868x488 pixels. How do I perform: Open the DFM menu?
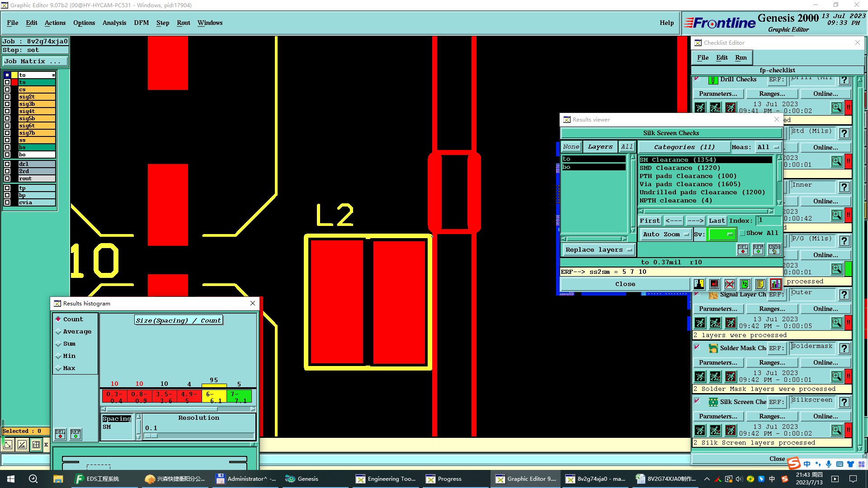[142, 23]
